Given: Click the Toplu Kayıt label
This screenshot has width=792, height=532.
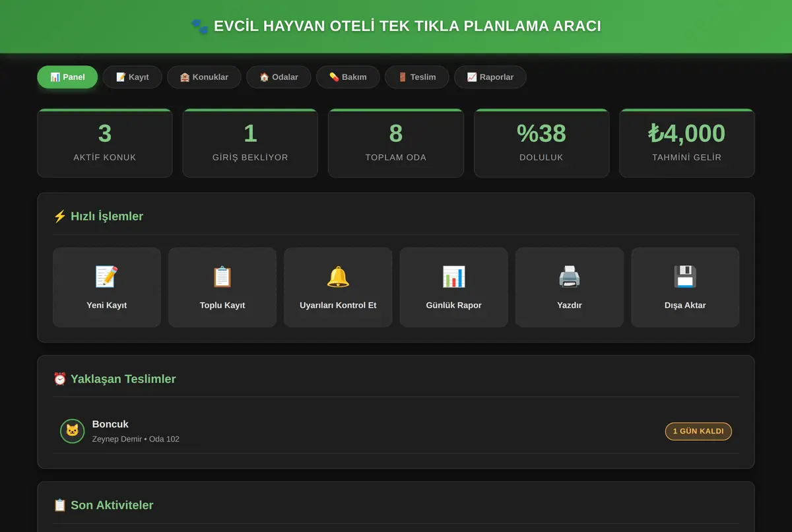Looking at the screenshot, I should [222, 306].
